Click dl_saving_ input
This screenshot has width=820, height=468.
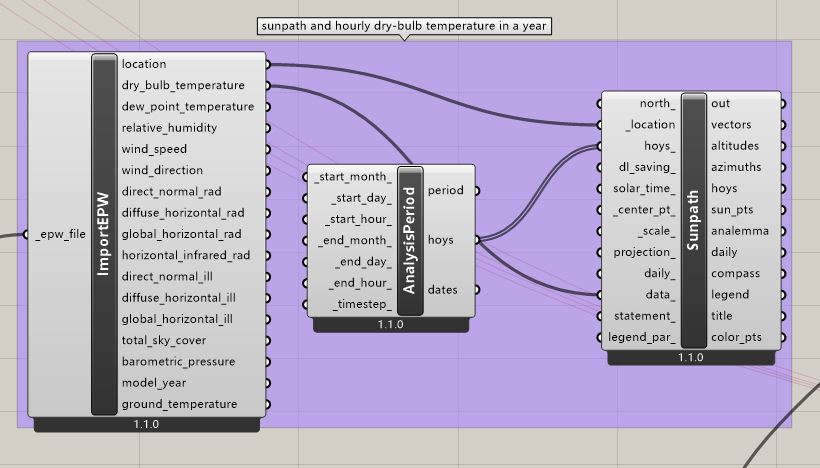pyautogui.click(x=647, y=167)
